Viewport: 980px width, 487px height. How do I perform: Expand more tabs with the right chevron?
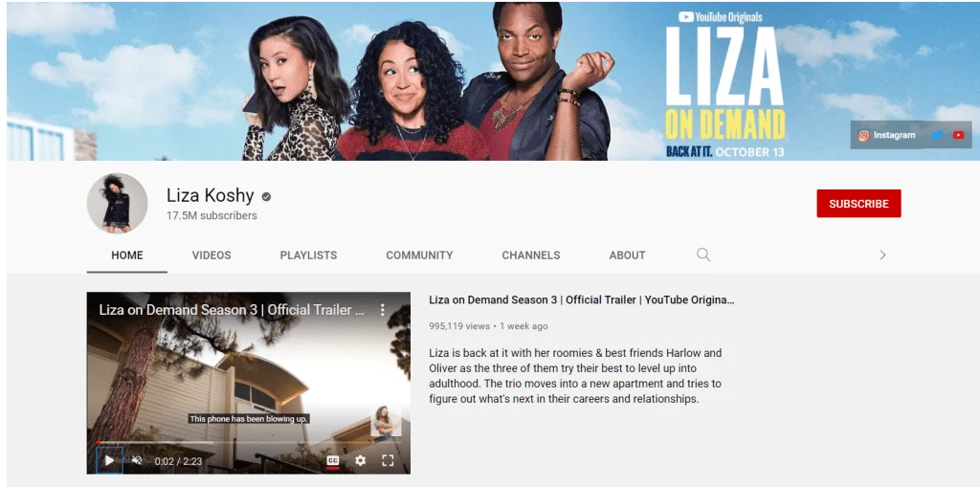click(x=882, y=255)
